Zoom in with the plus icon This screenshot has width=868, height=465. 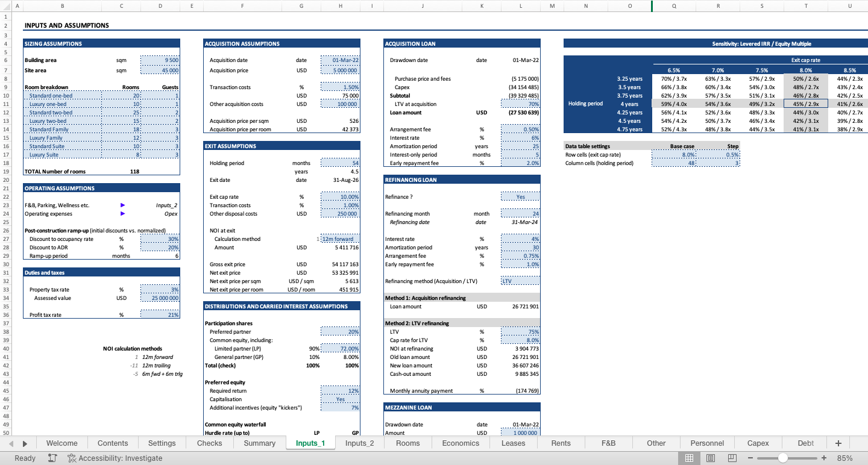(824, 458)
